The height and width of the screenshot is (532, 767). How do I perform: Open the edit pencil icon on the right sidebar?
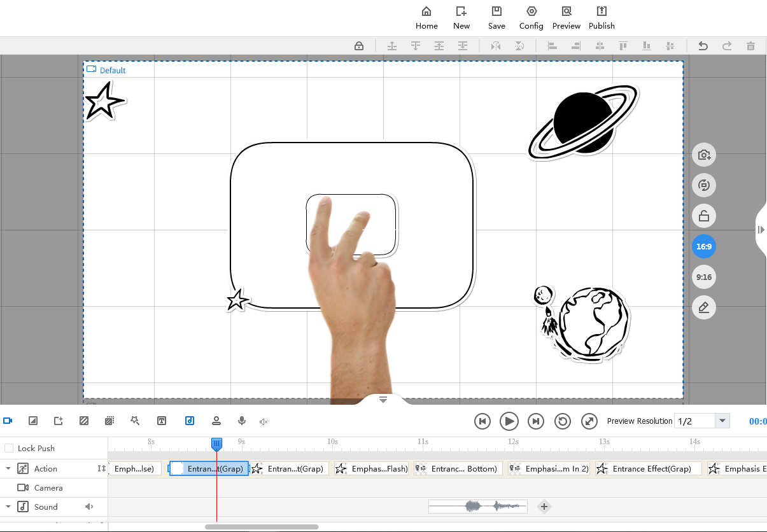(x=703, y=307)
